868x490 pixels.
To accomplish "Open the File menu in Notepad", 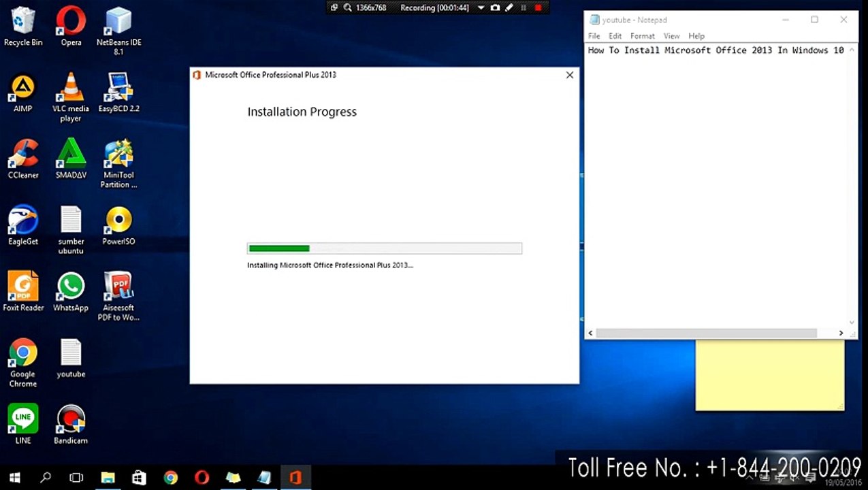I will (x=594, y=36).
